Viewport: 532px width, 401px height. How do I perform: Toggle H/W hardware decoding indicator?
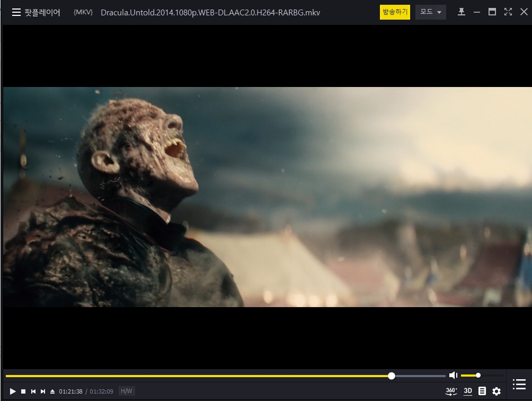127,391
